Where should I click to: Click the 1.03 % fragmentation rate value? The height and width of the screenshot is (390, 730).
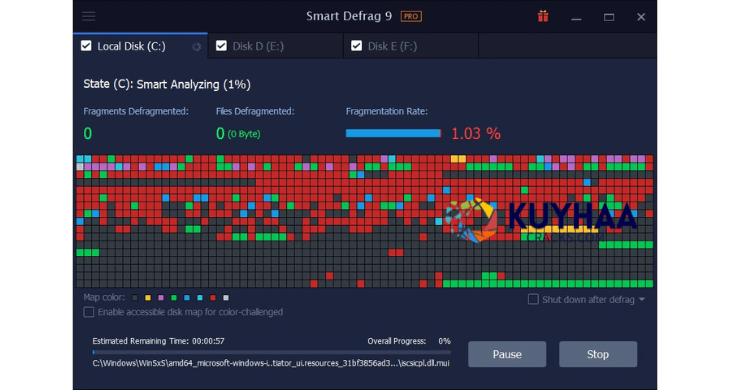476,134
